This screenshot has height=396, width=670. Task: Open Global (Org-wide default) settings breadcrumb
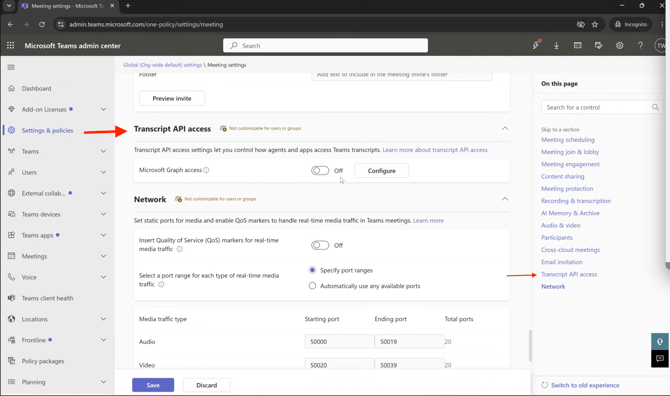point(162,65)
